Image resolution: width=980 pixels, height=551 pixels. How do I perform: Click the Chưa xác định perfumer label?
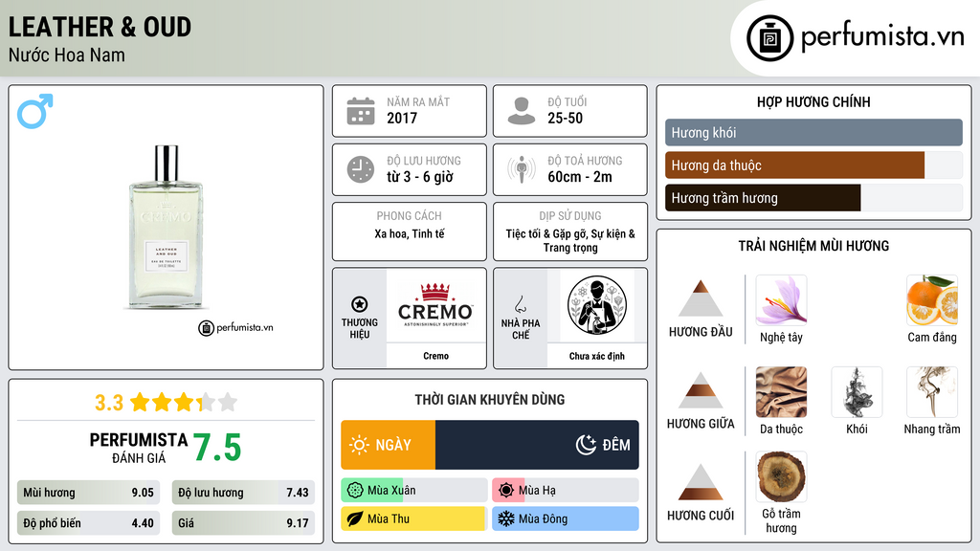pyautogui.click(x=597, y=356)
